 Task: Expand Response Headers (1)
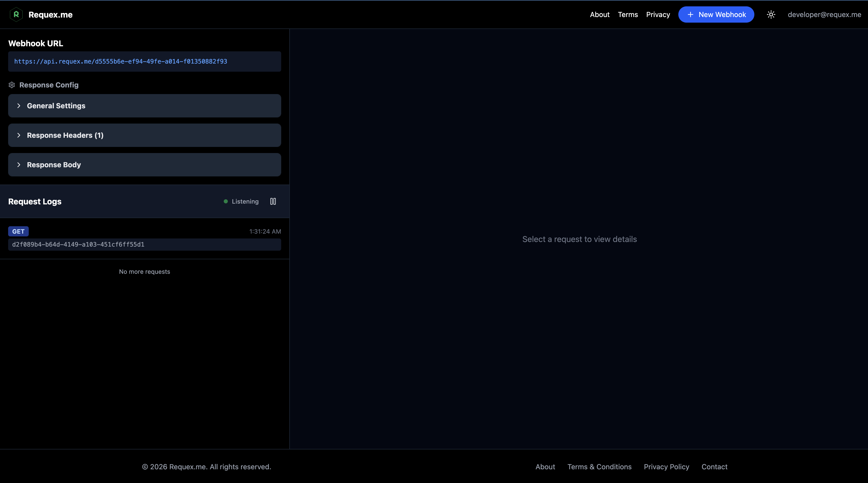coord(144,135)
